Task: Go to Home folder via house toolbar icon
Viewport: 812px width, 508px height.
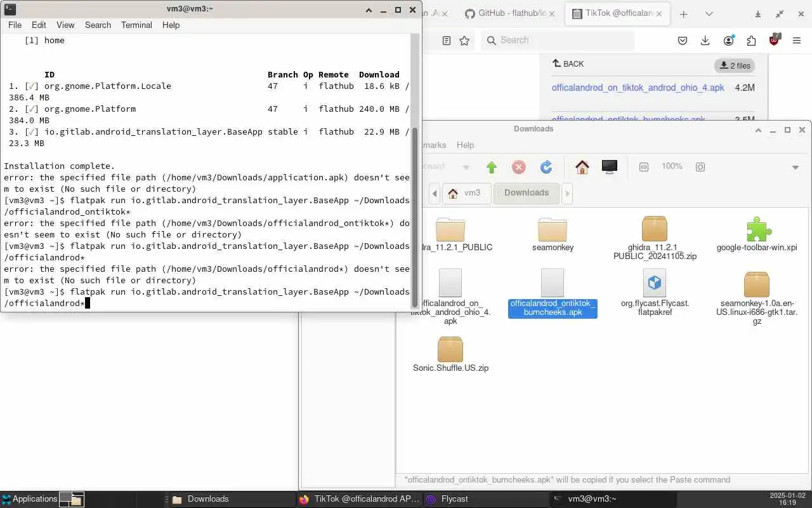Action: 582,167
